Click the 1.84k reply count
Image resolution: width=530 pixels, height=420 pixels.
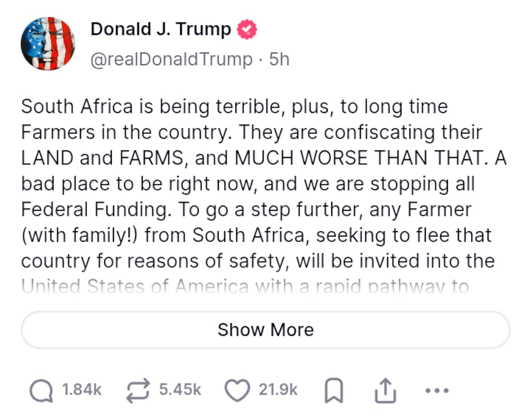pyautogui.click(x=82, y=390)
